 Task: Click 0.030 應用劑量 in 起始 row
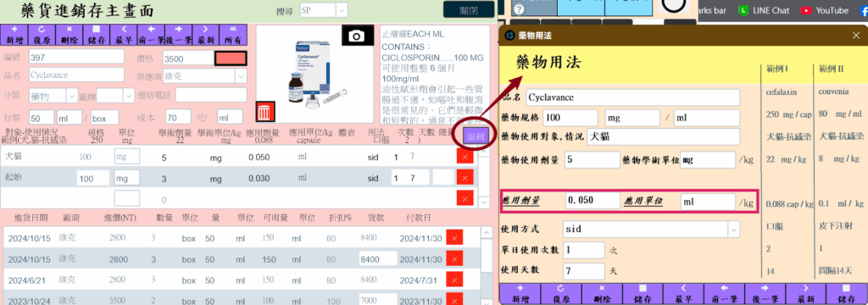click(x=259, y=179)
